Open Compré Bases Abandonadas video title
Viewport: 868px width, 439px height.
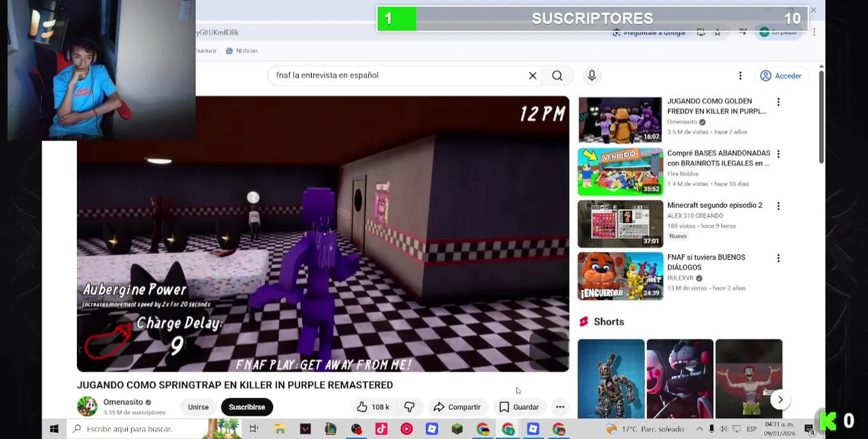pyautogui.click(x=718, y=158)
